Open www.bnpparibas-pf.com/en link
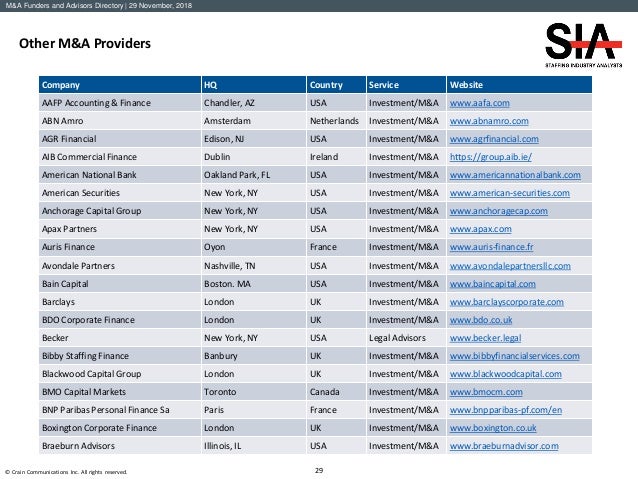This screenshot has height=479, width=638. coord(506,410)
